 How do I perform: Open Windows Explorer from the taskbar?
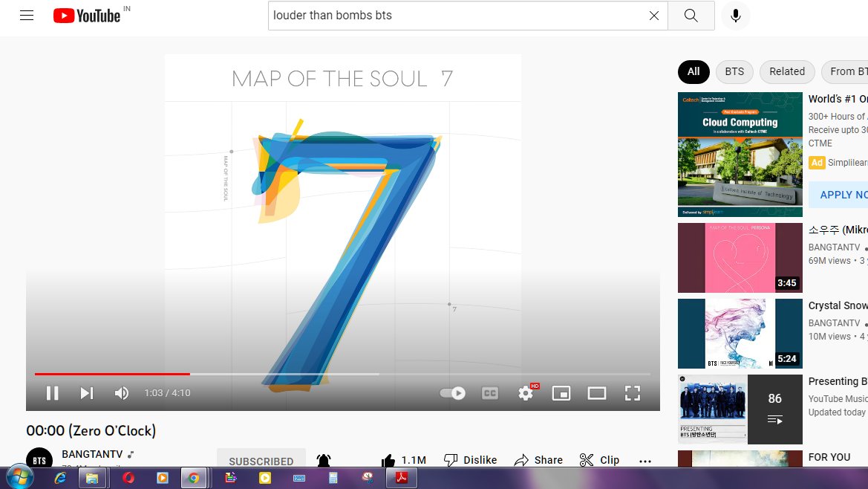click(92, 478)
